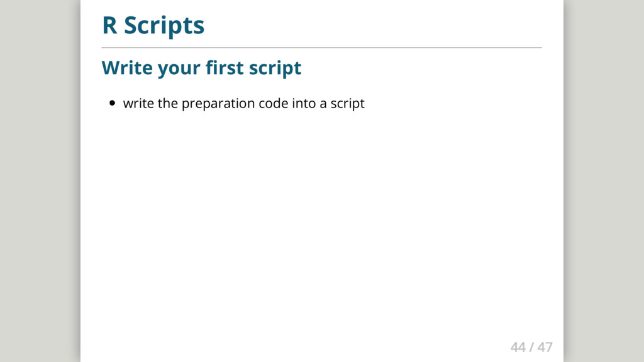
Task: Click the horizontal rule under the title
Action: [x=321, y=47]
